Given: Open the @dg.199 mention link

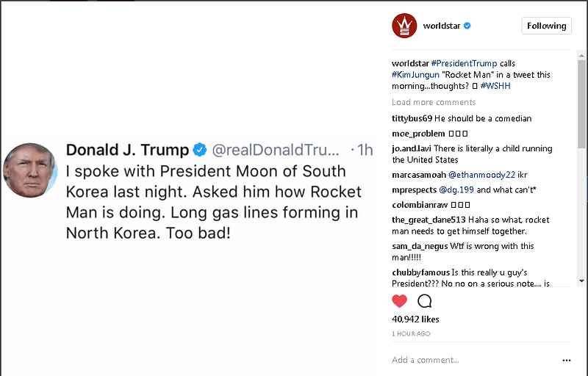Looking at the screenshot, I should point(456,189).
